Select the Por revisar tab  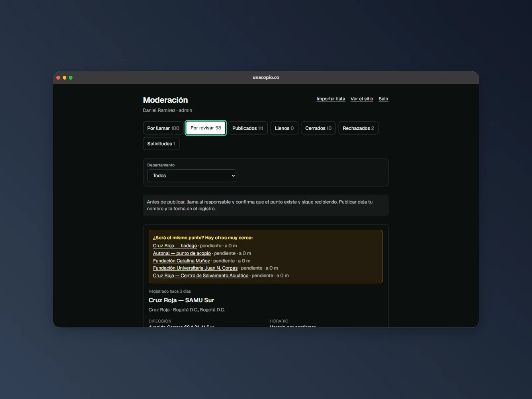[x=206, y=128]
